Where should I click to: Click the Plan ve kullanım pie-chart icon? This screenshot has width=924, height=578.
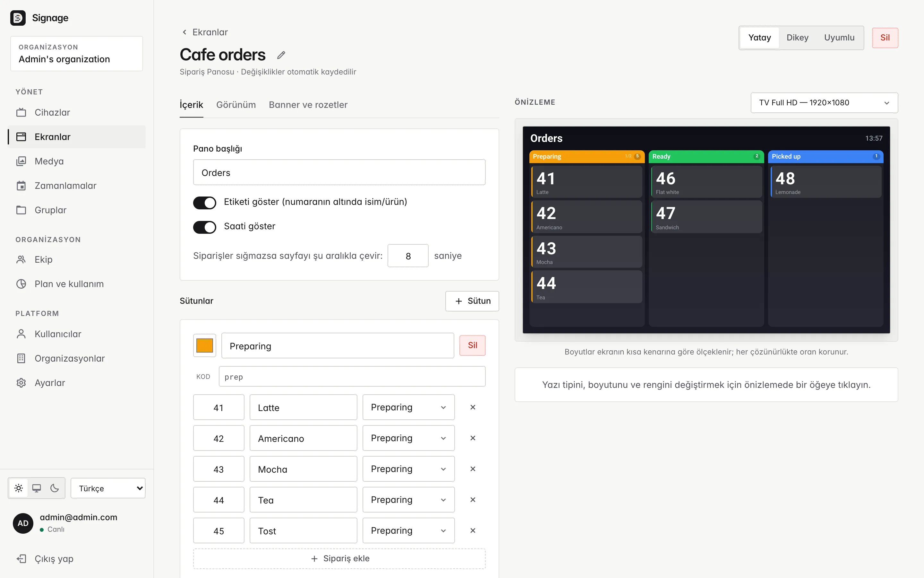21,284
